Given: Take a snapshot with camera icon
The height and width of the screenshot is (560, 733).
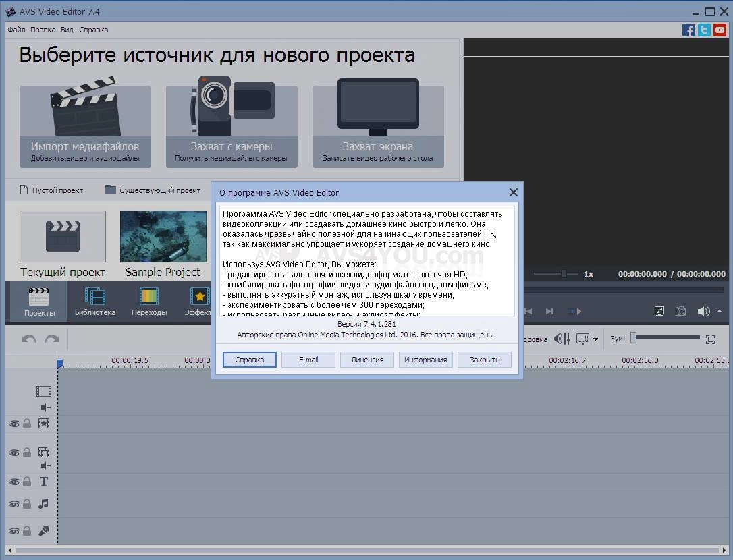Looking at the screenshot, I should pyautogui.click(x=681, y=311).
